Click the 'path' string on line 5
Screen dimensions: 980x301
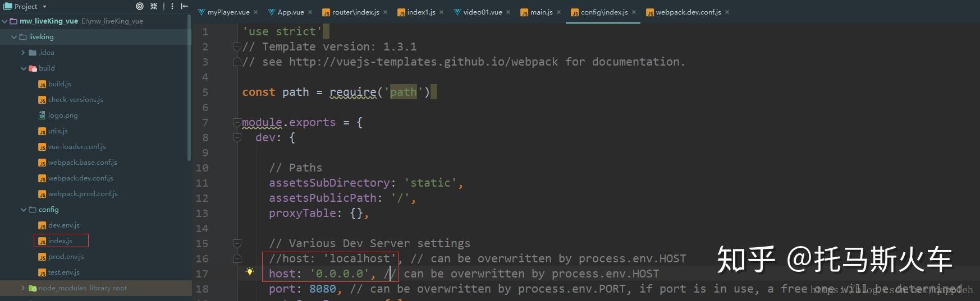pyautogui.click(x=404, y=92)
